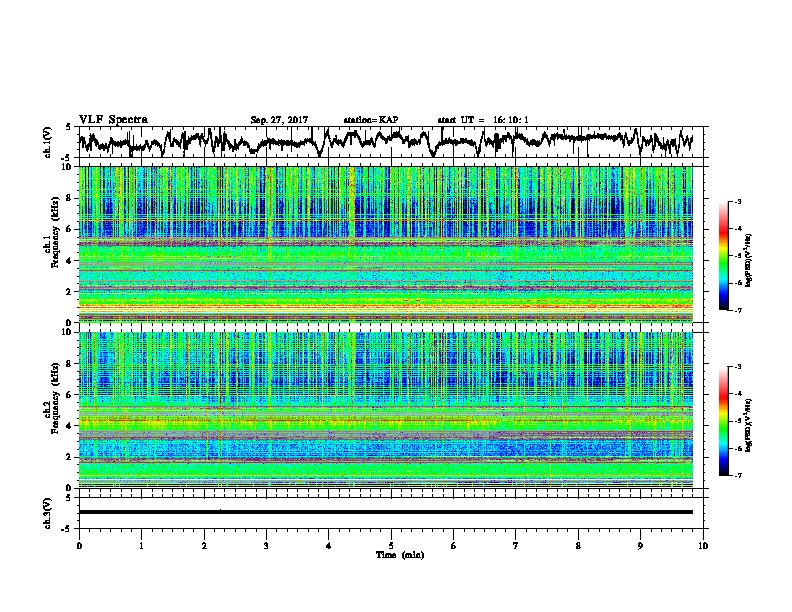This screenshot has width=792, height=612.
Task: Click the "-7" label on ch.2 colorbar
Action: (x=737, y=476)
